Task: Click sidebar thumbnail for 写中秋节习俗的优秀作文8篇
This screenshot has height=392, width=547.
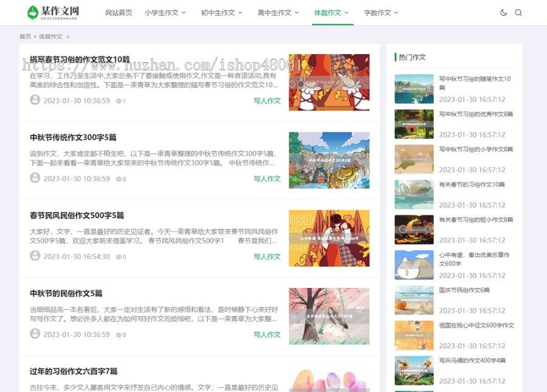Action: [414, 124]
